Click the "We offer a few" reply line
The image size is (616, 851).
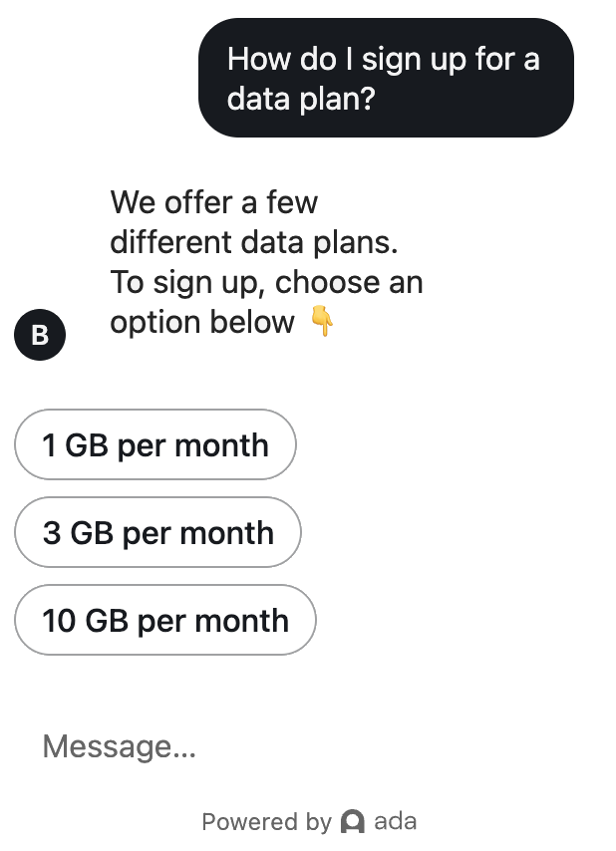(x=213, y=202)
